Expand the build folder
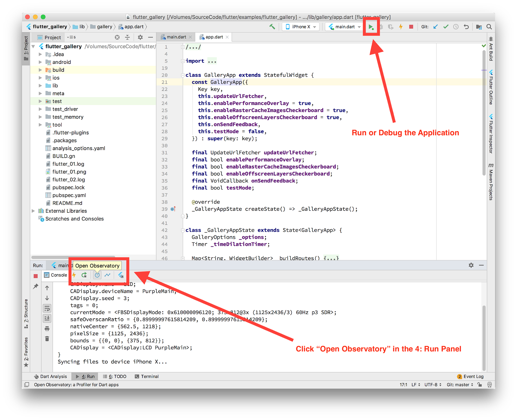 (40, 70)
